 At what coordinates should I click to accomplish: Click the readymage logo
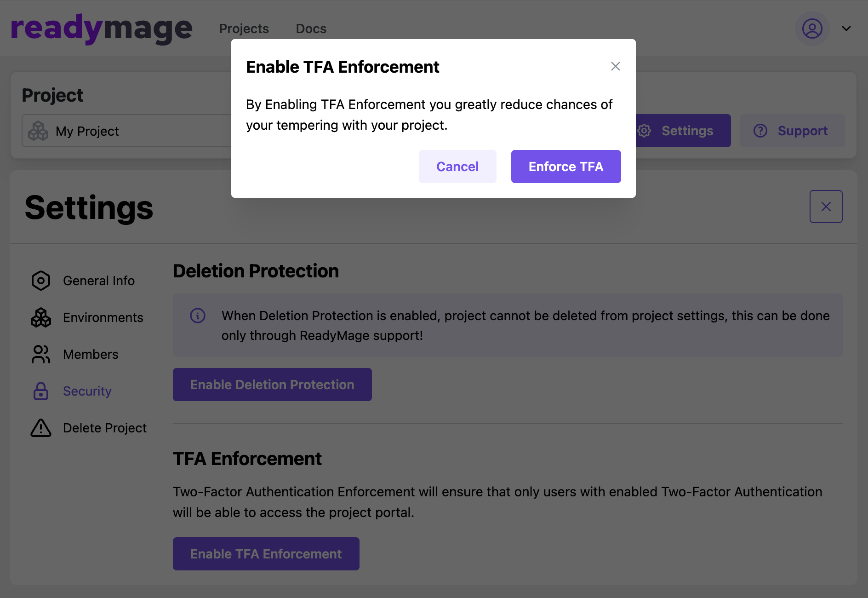tap(101, 29)
